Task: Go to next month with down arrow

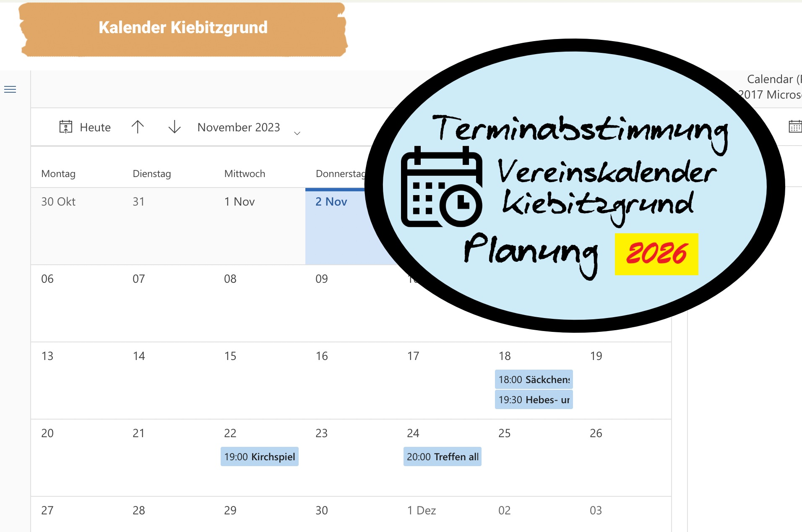Action: pos(174,127)
